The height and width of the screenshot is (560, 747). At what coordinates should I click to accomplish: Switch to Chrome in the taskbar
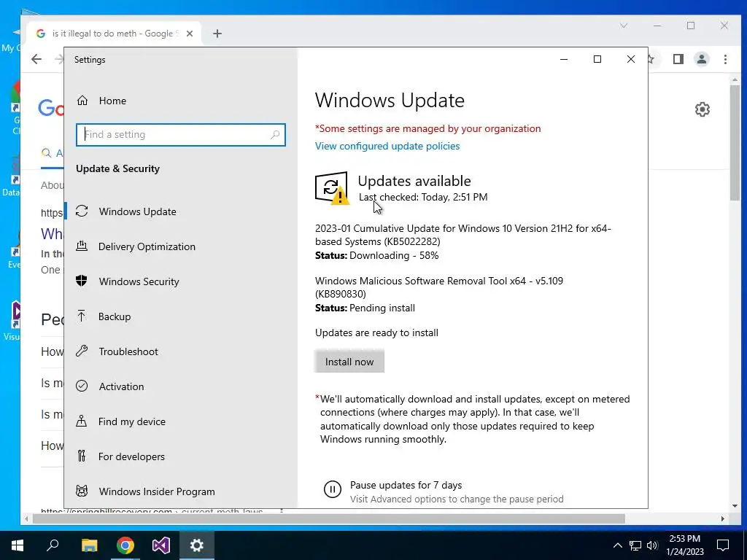coord(125,545)
